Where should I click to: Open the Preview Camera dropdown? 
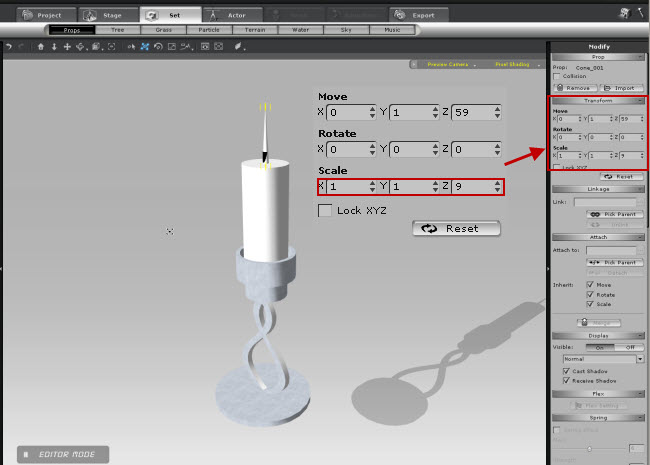(x=451, y=64)
